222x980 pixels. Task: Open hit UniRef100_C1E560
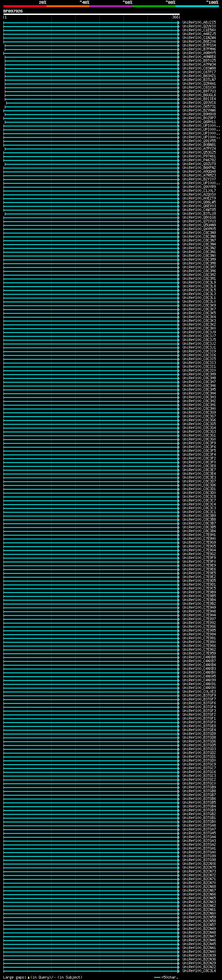pos(199,30)
